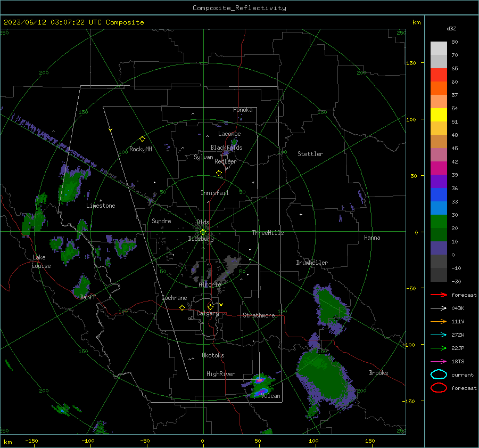Click the Ponoka label
This screenshot has width=479, height=448.
pos(243,110)
